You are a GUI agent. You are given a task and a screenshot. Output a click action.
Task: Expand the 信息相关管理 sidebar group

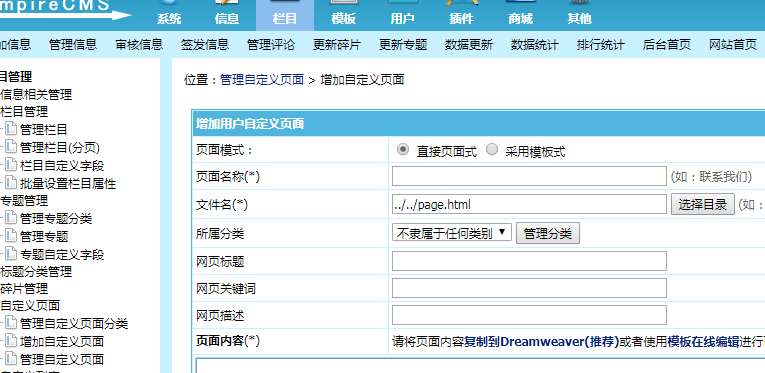click(x=36, y=95)
